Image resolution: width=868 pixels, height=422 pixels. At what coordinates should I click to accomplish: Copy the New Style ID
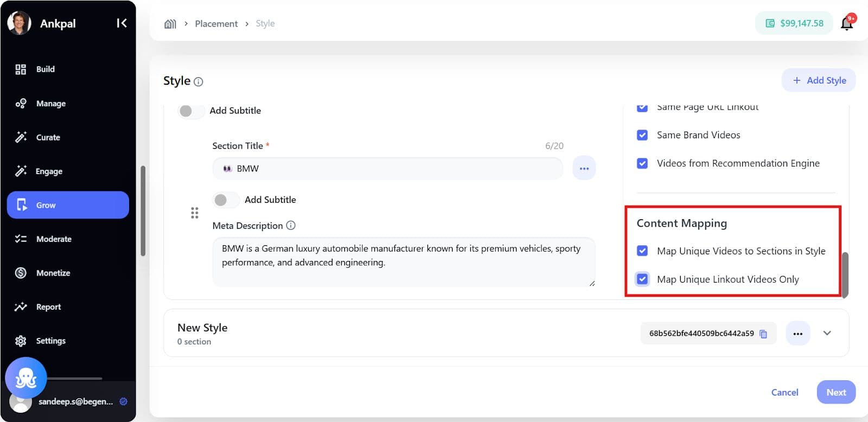(763, 334)
